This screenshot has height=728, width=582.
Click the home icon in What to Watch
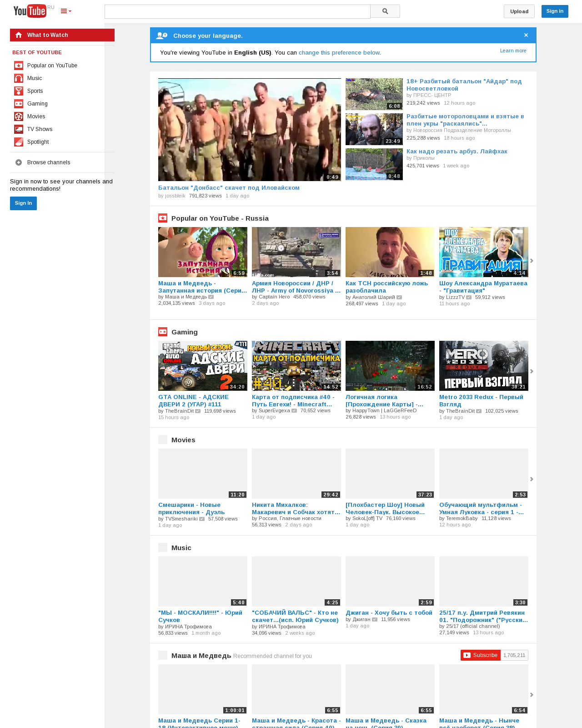(19, 35)
